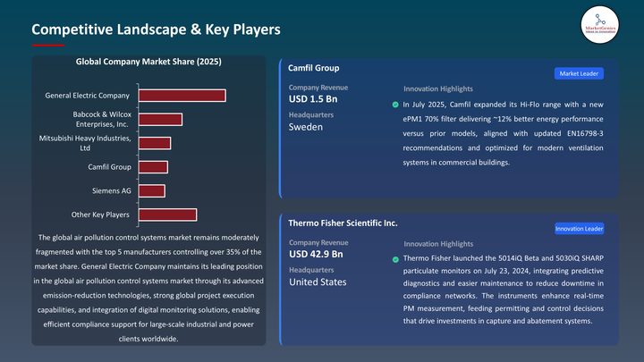This screenshot has width=644, height=362.
Task: Click the USD 42.9 Bn revenue figure
Action: pos(317,253)
